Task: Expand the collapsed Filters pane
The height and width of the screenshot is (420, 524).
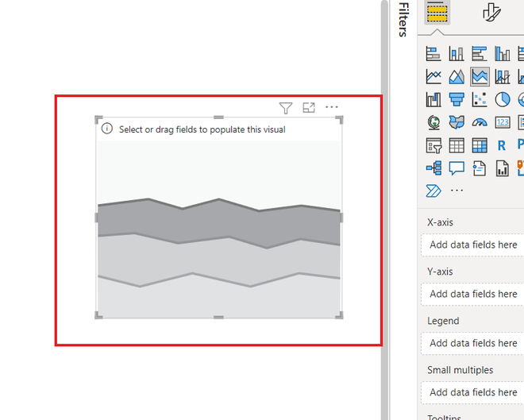Action: (x=403, y=19)
